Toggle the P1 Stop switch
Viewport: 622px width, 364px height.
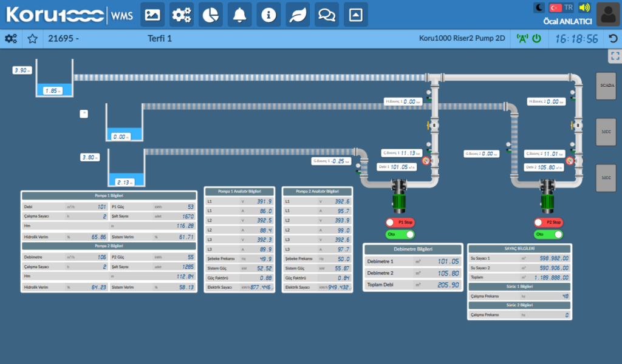pyautogui.click(x=400, y=222)
